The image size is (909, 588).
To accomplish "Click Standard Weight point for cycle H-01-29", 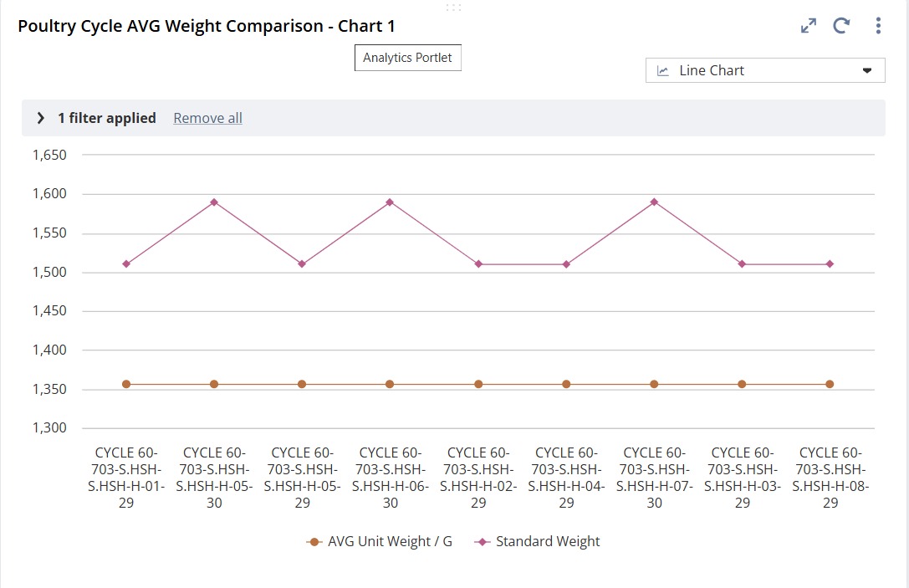I will tap(126, 264).
